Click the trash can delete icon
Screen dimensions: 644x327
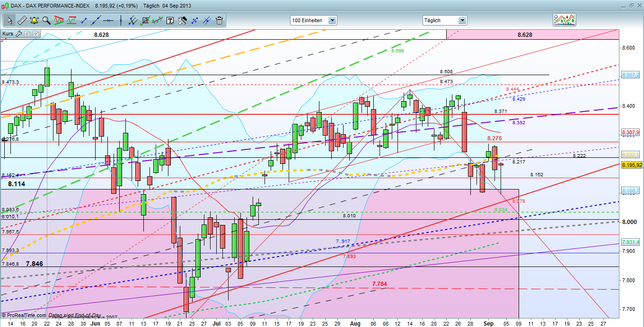219,20
